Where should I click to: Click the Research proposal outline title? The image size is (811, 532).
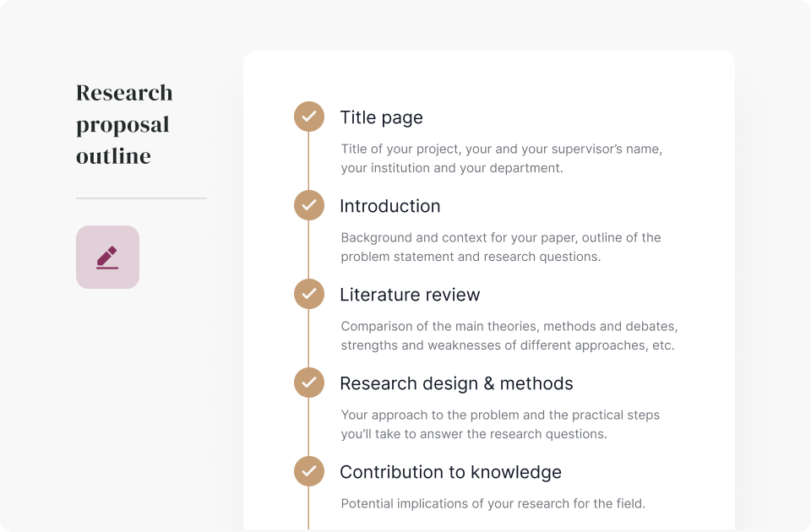[124, 124]
